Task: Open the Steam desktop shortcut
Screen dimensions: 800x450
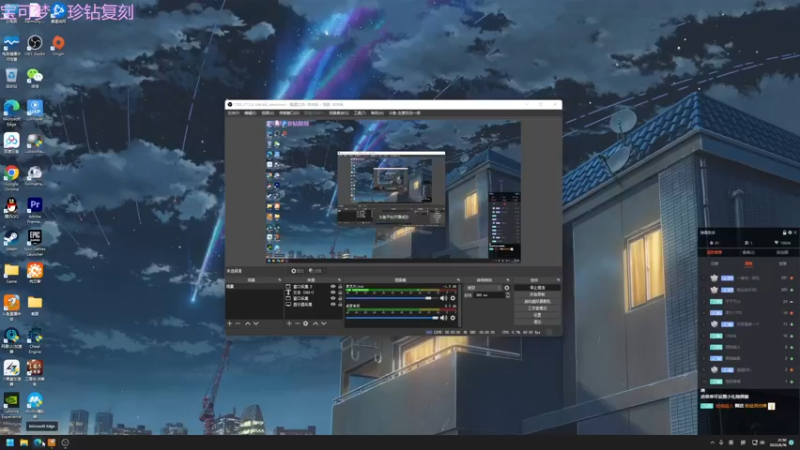Action: 11,238
